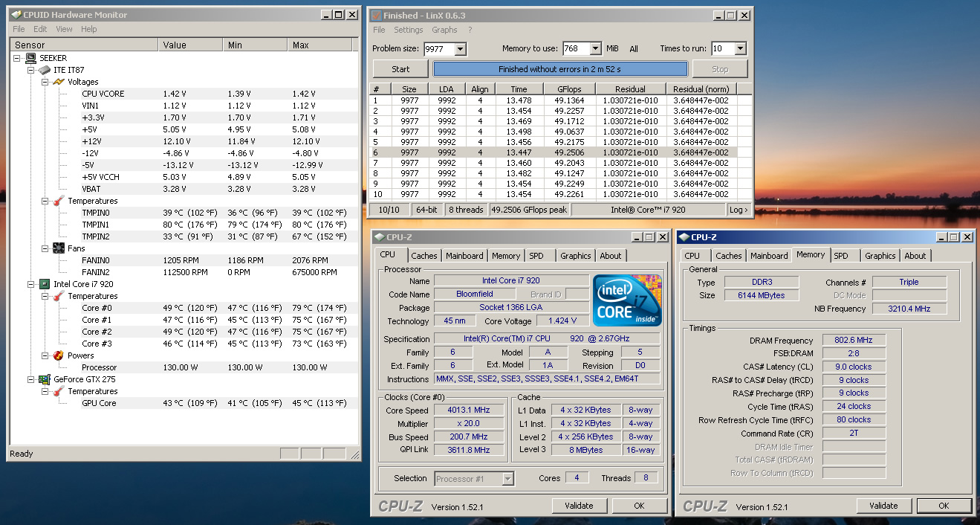Open the Times to run dropdown
The height and width of the screenshot is (525, 980).
[740, 49]
